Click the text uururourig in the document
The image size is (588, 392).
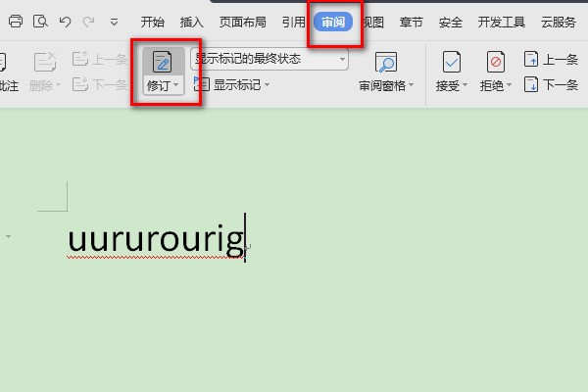coord(155,239)
